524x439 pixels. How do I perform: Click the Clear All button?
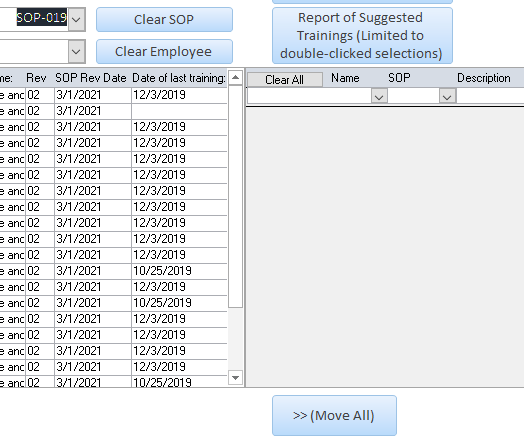click(x=285, y=80)
